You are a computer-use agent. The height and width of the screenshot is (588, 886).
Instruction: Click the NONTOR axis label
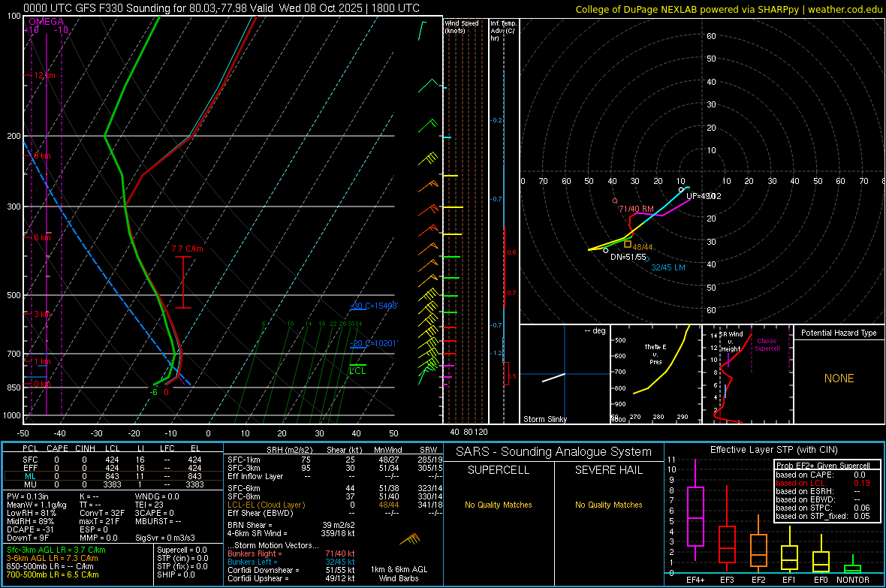pos(853,580)
